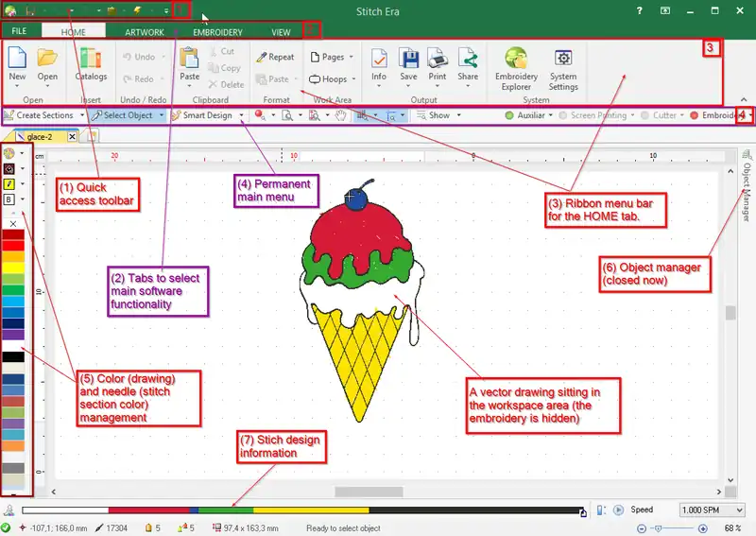Screen dimensions: 756x536
Task: Activate the Select Object mode
Action: (x=128, y=115)
